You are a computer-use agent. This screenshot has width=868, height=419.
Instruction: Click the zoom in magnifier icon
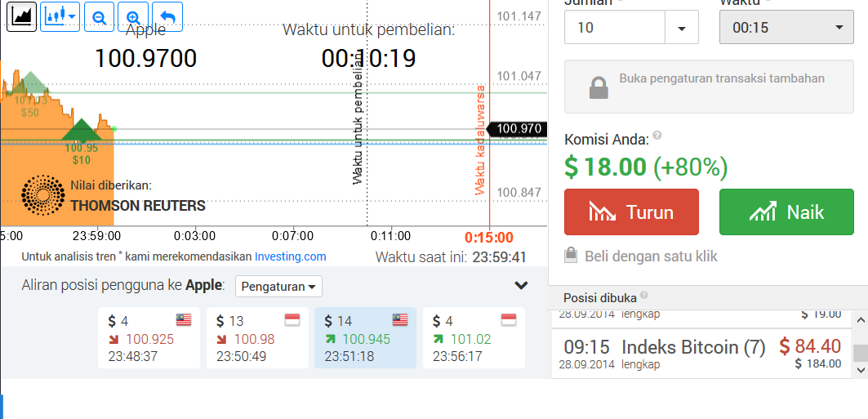tap(133, 16)
